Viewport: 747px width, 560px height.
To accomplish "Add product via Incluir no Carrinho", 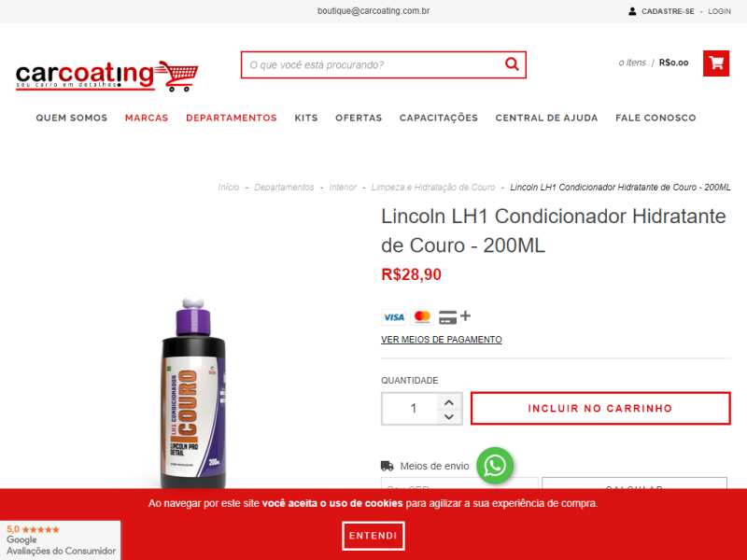I will [x=600, y=408].
